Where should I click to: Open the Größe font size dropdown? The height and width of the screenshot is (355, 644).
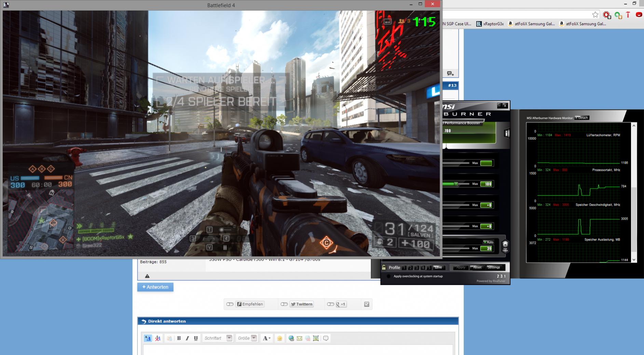(247, 338)
